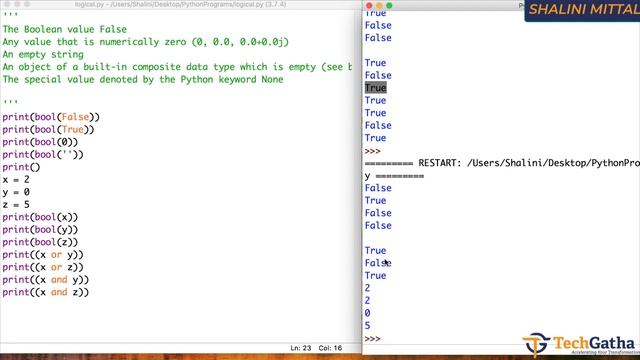Minimize the Python Shell window with yellow button
Image resolution: width=640 pixels, height=360 pixels.
point(379,5)
